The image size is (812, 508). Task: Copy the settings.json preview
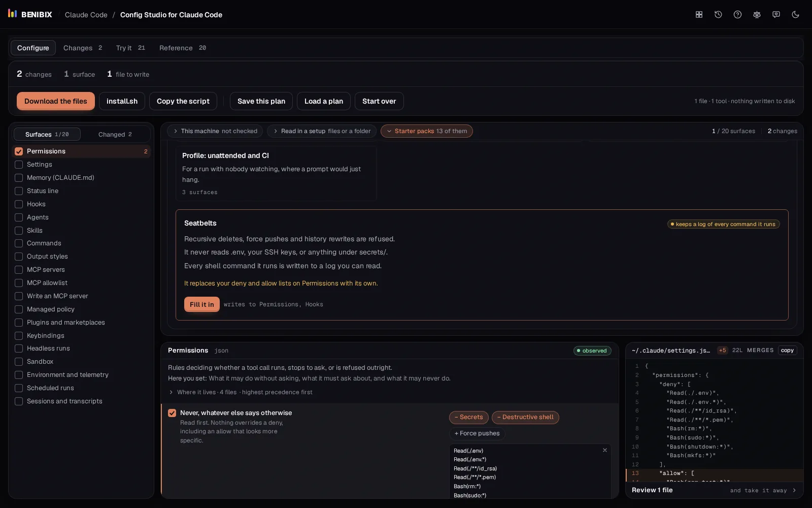[x=787, y=351]
